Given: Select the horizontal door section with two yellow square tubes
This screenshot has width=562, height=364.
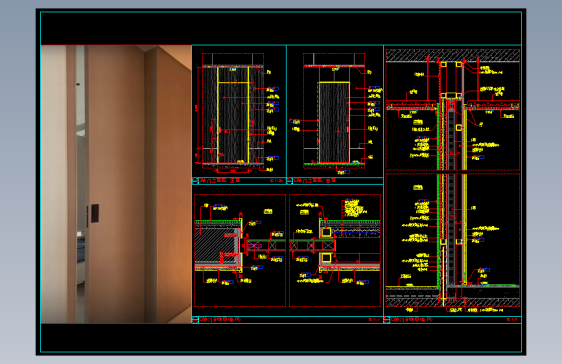Looking at the screenshot, I should pyautogui.click(x=335, y=250).
